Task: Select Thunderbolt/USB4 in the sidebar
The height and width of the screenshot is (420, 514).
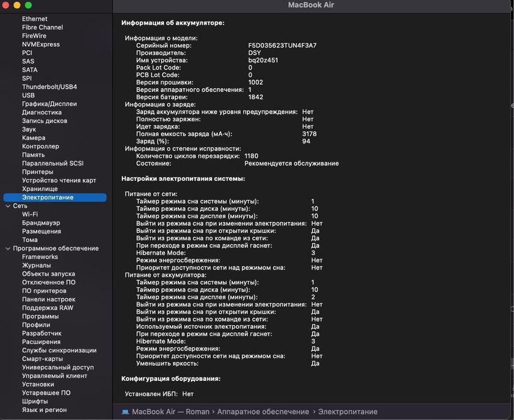Action: (x=49, y=87)
